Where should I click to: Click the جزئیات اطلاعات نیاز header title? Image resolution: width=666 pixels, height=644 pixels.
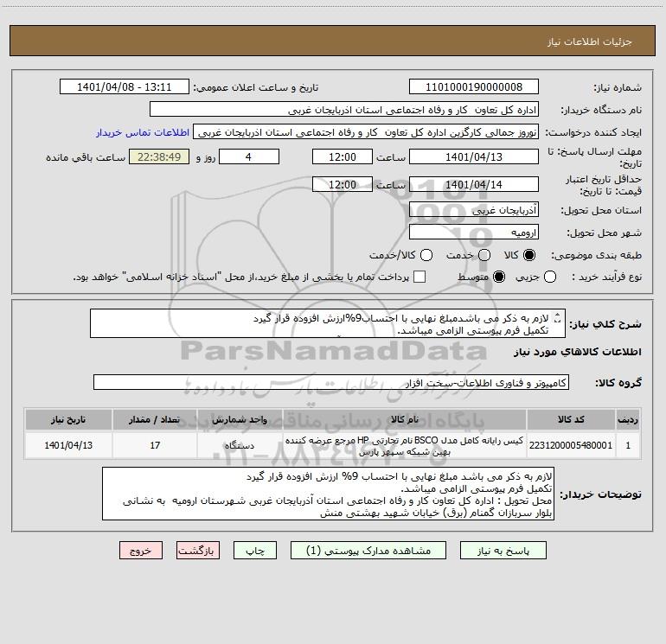click(589, 41)
